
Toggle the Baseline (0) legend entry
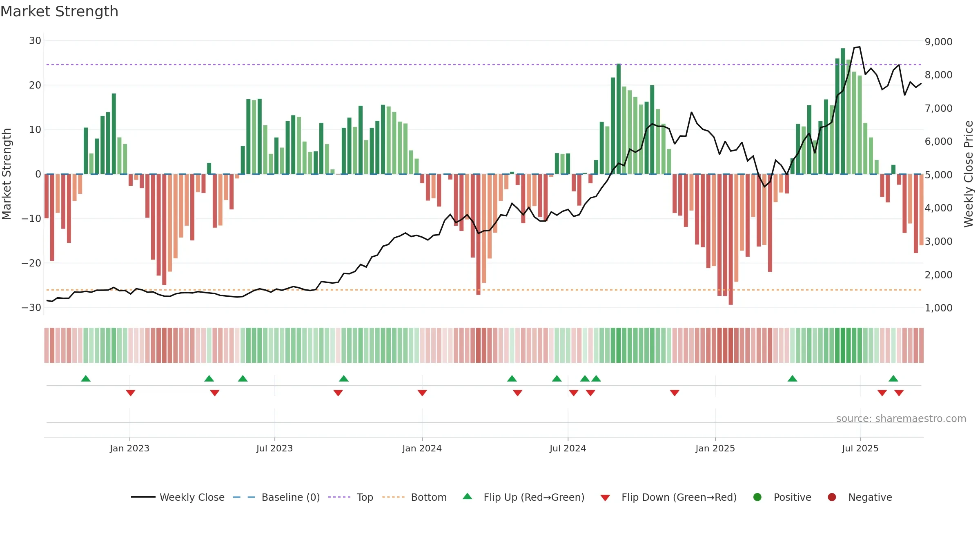276,497
